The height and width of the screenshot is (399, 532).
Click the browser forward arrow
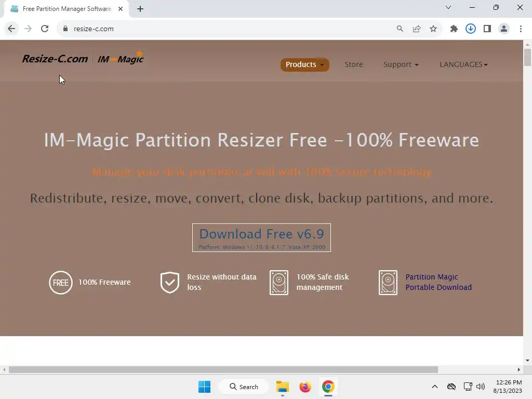pyautogui.click(x=28, y=29)
